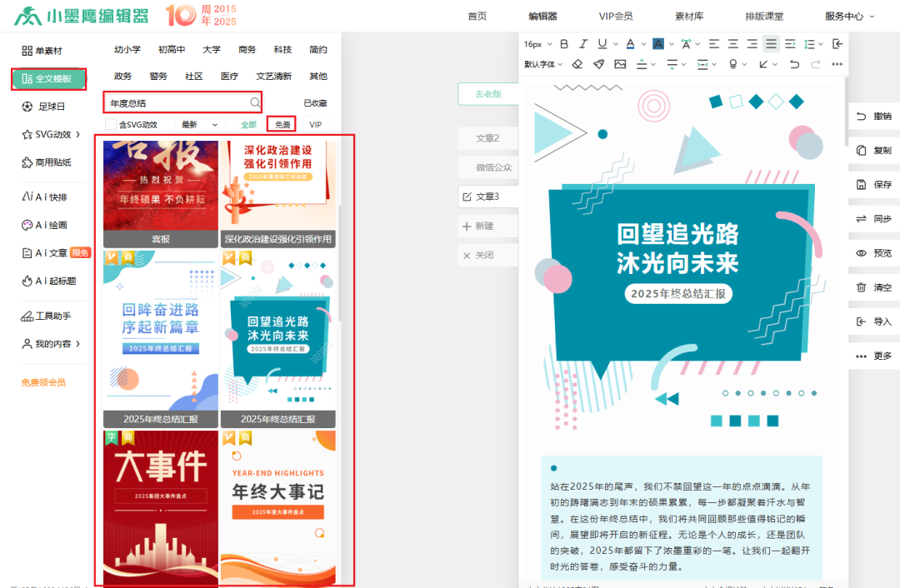Switch to the 文章2 tab
The height and width of the screenshot is (588, 900).
(x=487, y=138)
